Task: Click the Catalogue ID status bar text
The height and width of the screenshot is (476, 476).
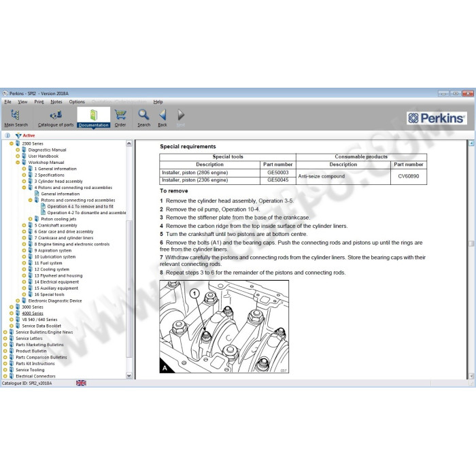Action: (x=27, y=383)
